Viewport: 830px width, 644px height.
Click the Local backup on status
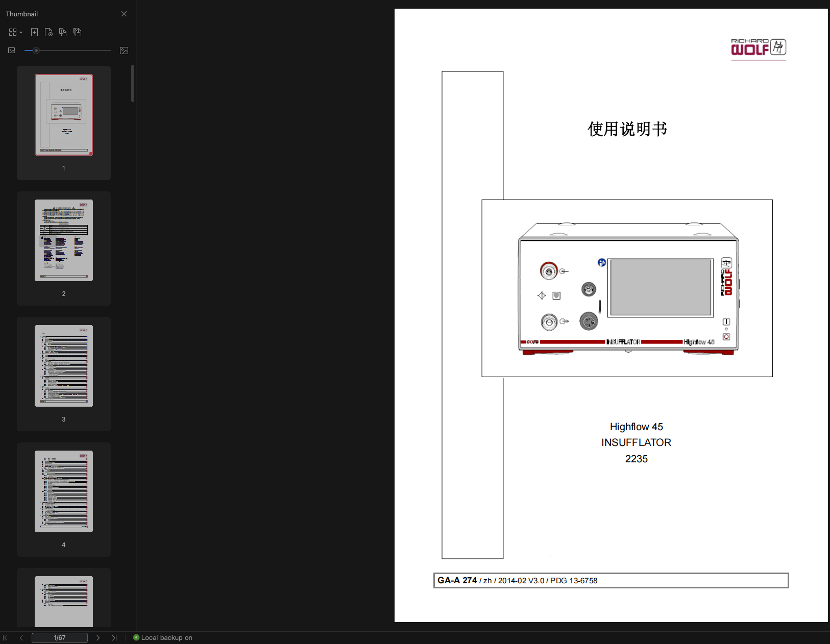click(163, 638)
